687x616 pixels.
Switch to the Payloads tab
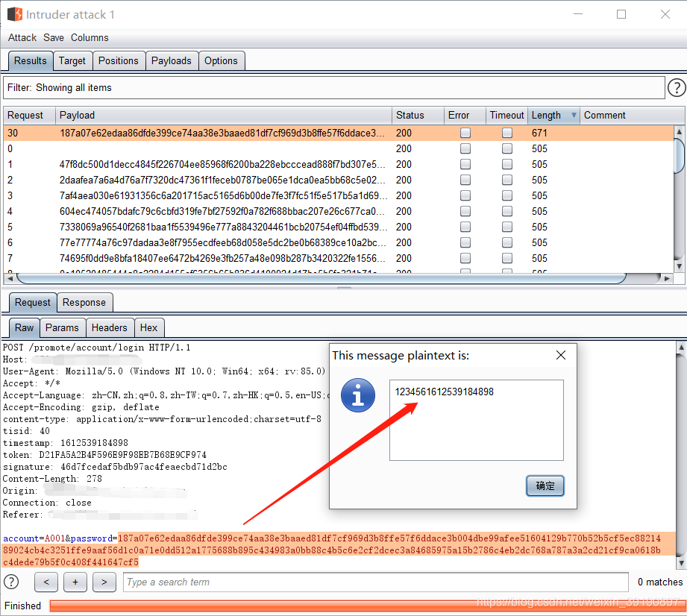pyautogui.click(x=172, y=61)
